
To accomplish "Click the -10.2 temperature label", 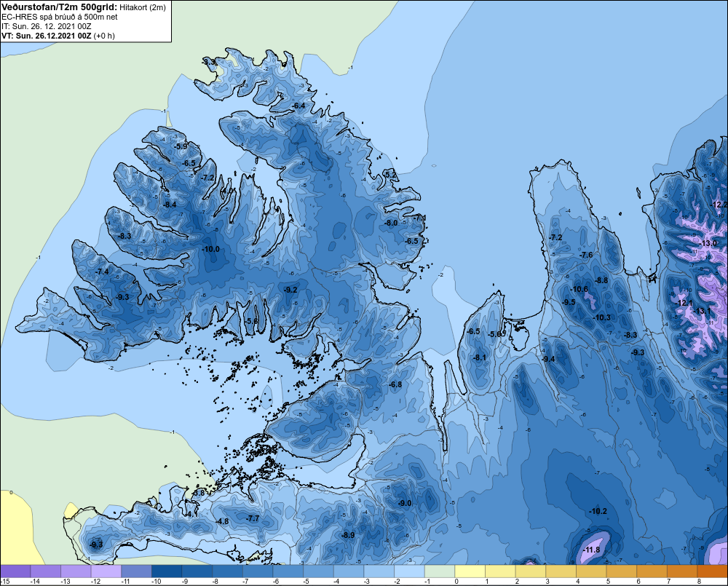I will coord(598,511).
